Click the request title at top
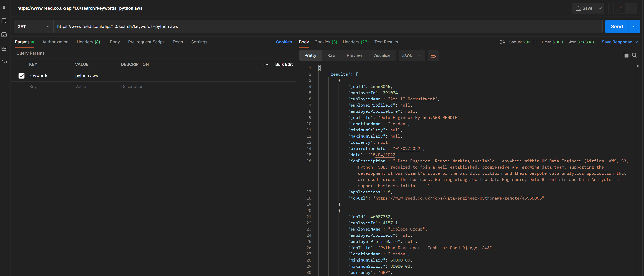This screenshot has width=644, height=276. 80,8
